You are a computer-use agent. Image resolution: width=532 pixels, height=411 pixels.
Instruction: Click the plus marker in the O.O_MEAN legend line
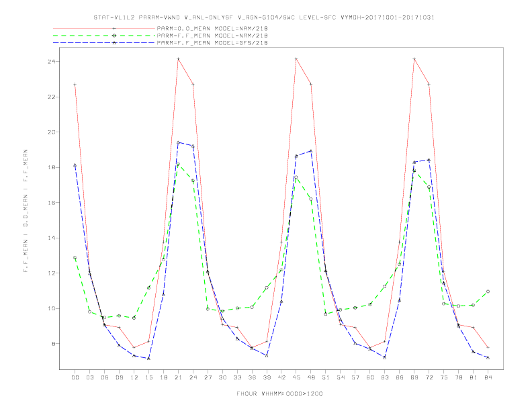114,28
